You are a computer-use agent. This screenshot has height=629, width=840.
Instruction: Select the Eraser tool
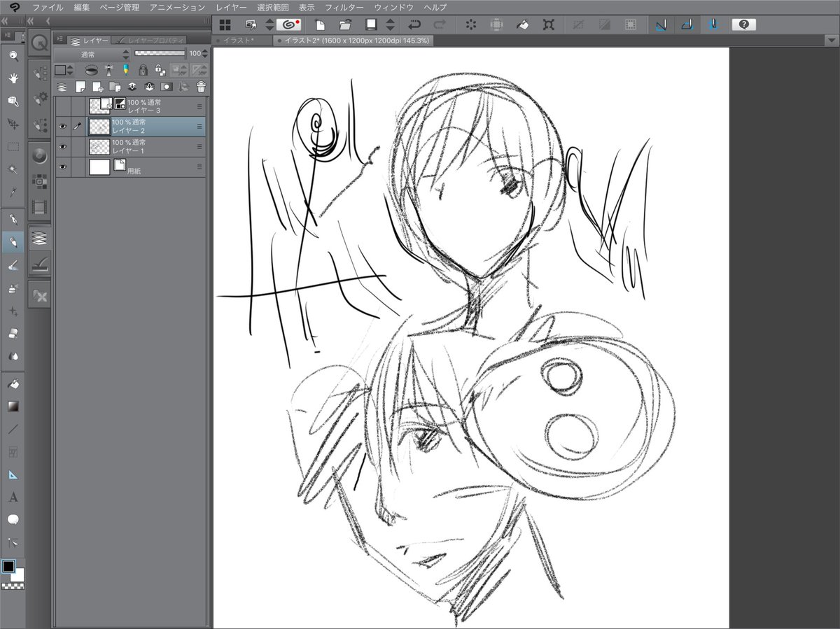(x=13, y=333)
